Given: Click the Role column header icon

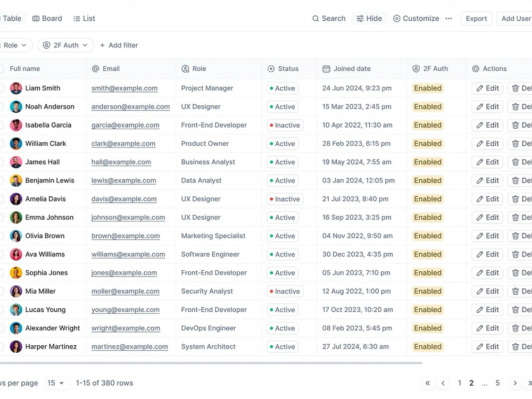Looking at the screenshot, I should pyautogui.click(x=185, y=69).
